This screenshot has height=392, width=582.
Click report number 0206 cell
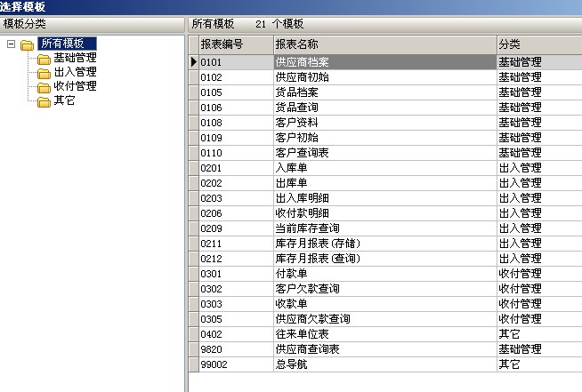point(237,213)
